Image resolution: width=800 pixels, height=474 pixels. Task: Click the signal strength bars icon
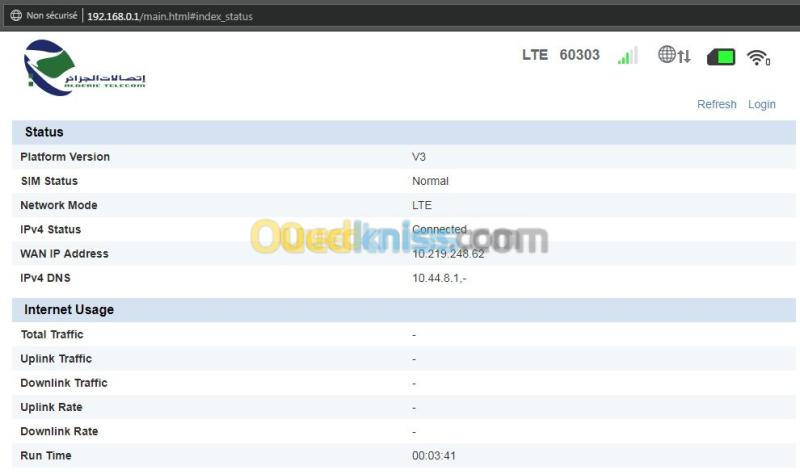(x=628, y=56)
